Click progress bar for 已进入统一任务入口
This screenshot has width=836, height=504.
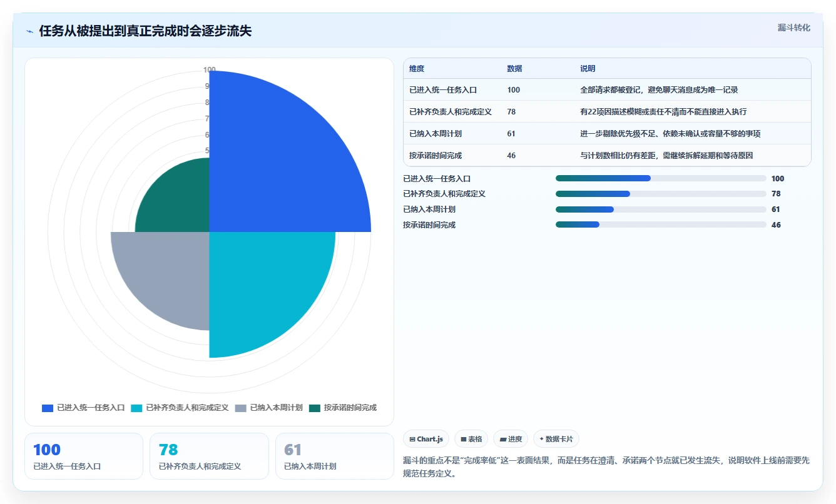[x=661, y=178]
